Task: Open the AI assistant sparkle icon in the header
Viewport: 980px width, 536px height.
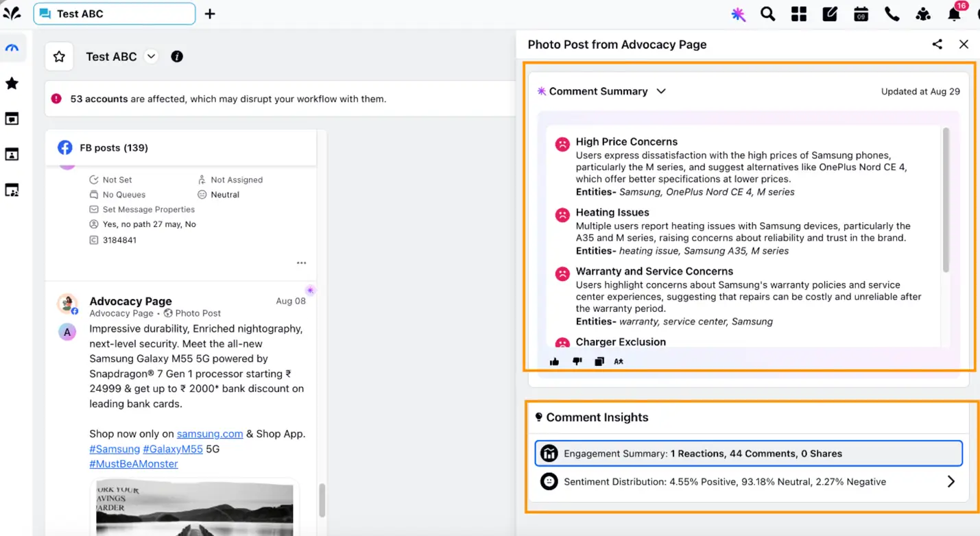Action: [738, 14]
